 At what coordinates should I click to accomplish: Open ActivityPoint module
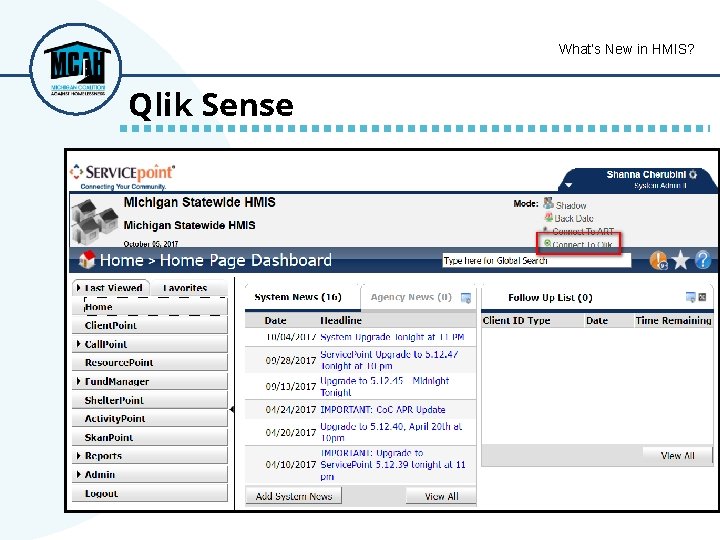pos(150,418)
